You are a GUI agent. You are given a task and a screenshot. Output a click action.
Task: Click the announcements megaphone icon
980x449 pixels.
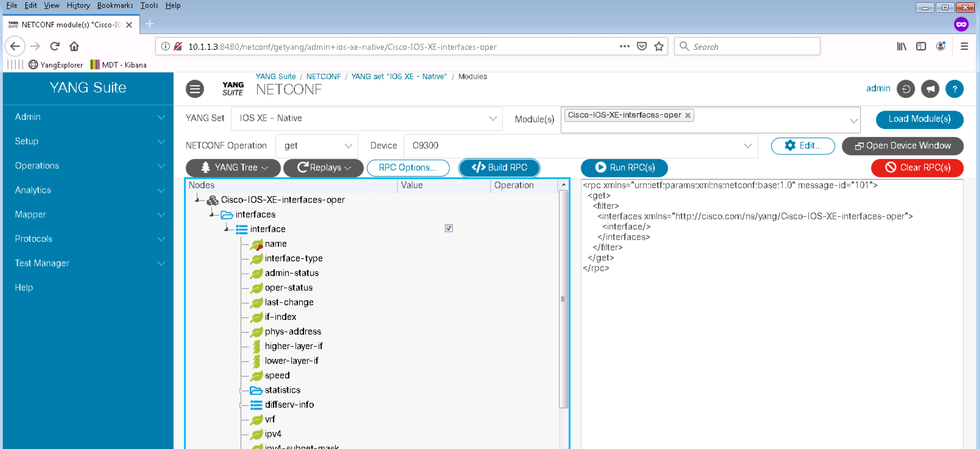click(x=930, y=89)
